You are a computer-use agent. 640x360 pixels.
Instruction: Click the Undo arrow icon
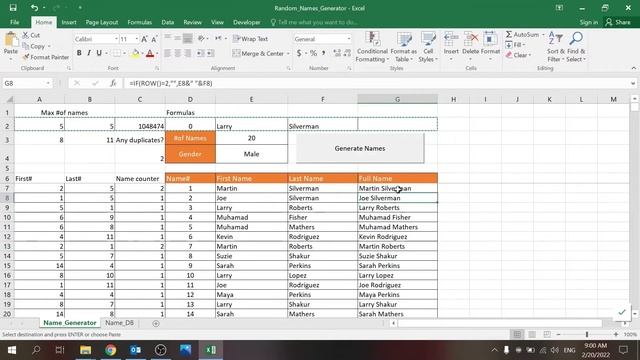click(x=34, y=8)
